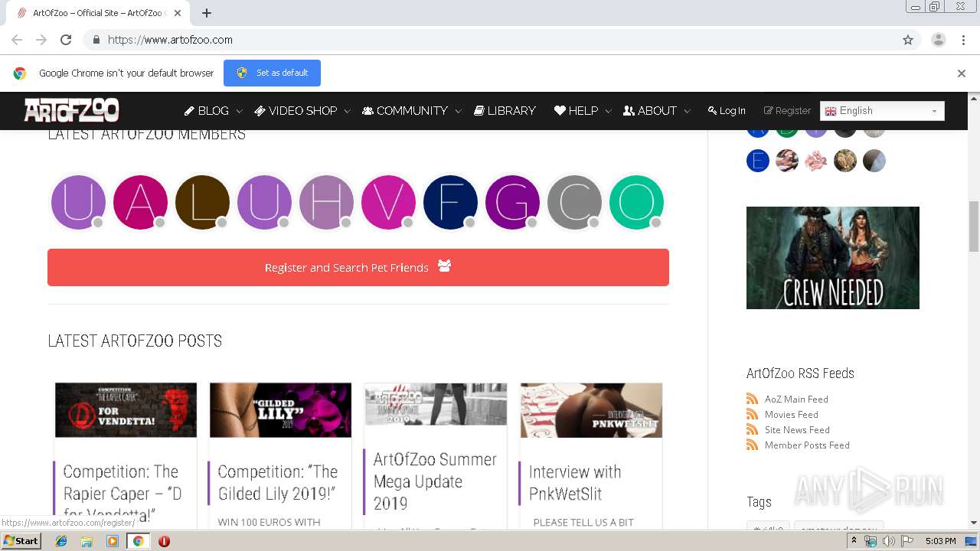This screenshot has height=551, width=980.
Task: Open the Windows Start button
Action: (21, 540)
